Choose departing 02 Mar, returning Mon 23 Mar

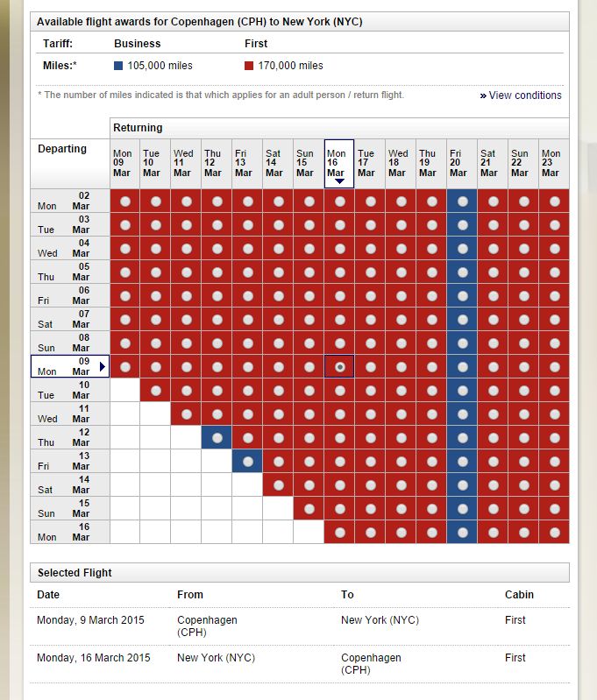pyautogui.click(x=554, y=201)
